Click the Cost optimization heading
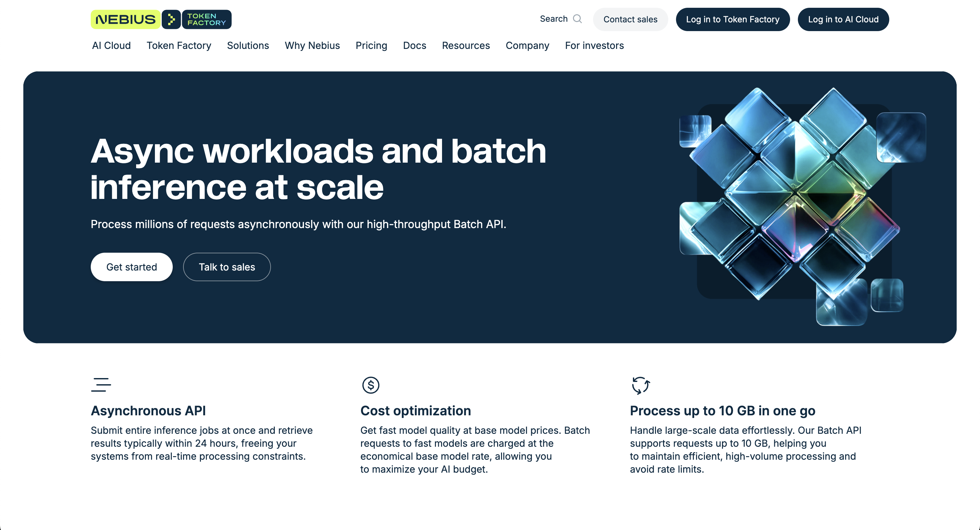This screenshot has height=530, width=980. pyautogui.click(x=415, y=410)
